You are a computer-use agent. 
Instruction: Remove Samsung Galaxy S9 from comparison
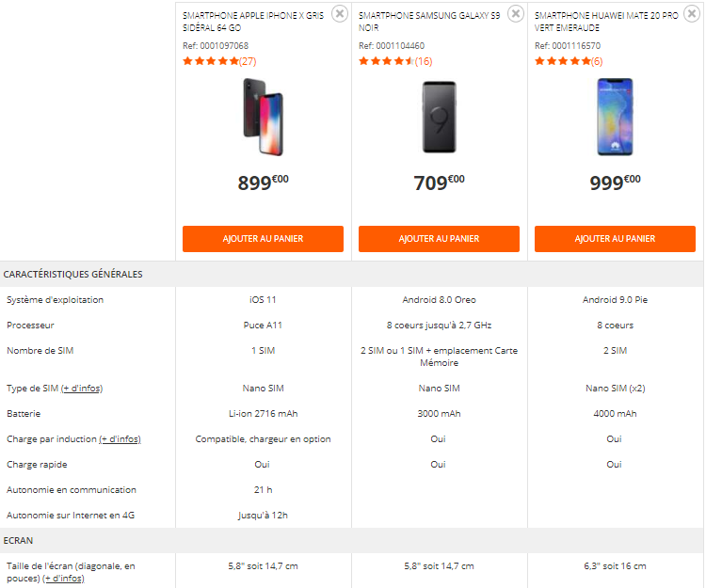click(x=516, y=13)
